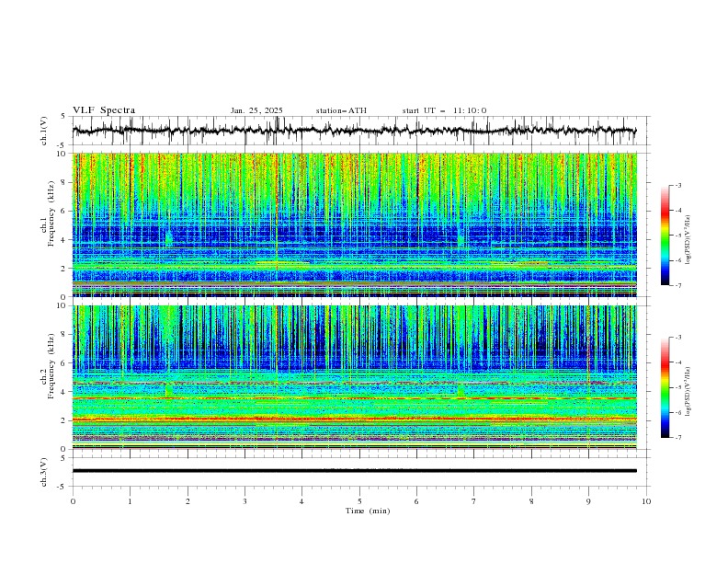The height and width of the screenshot is (563, 728).
Task: Click the ch.2 spectrogram color scale bar
Action: (665, 387)
